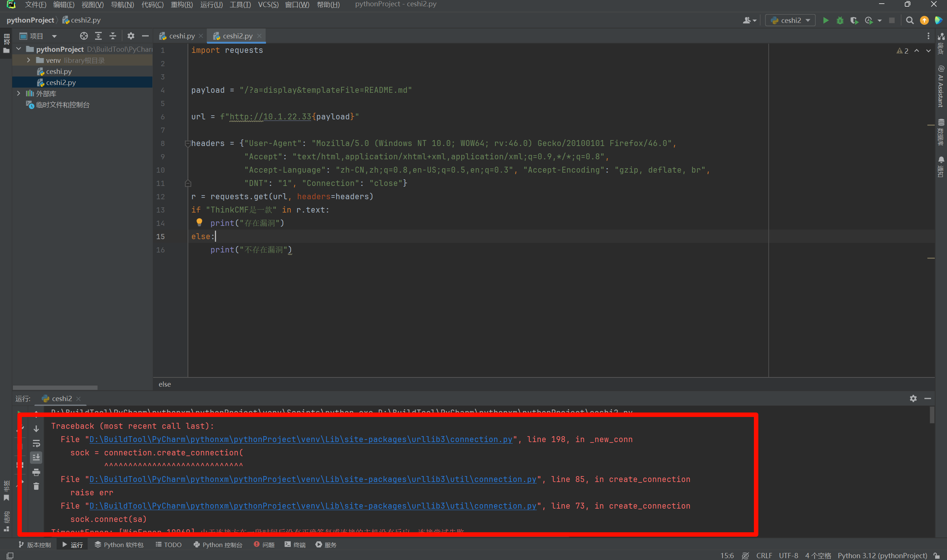The height and width of the screenshot is (560, 947).
Task: Open project panel gear settings
Action: 131,36
